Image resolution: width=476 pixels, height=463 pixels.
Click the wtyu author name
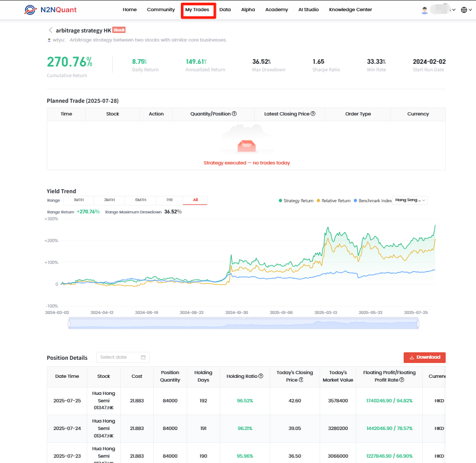[x=59, y=40]
